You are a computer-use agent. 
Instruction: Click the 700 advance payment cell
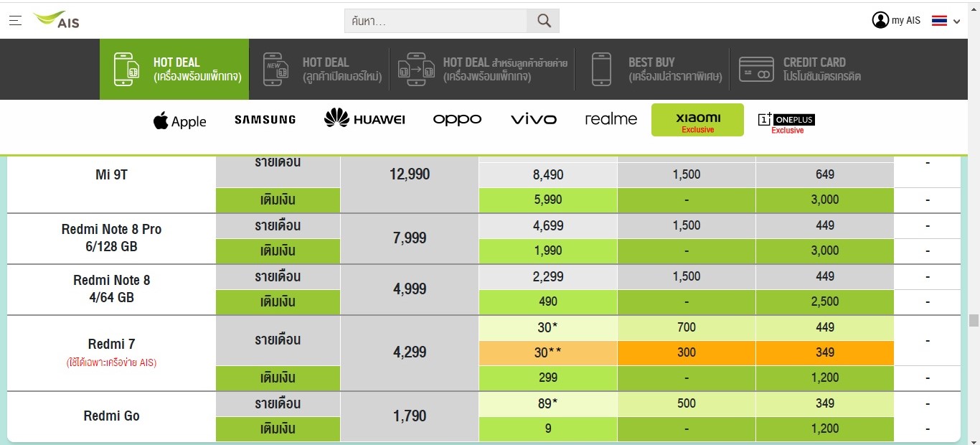(x=687, y=327)
